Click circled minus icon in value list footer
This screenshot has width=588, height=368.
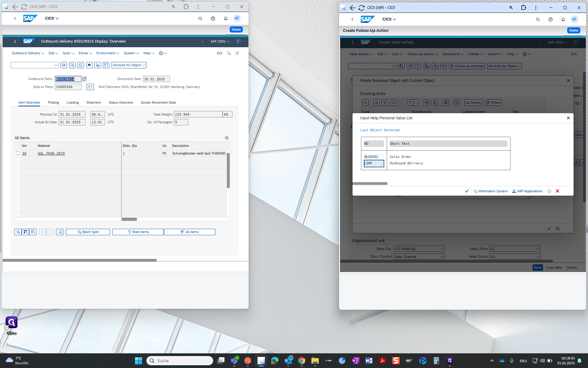[549, 191]
